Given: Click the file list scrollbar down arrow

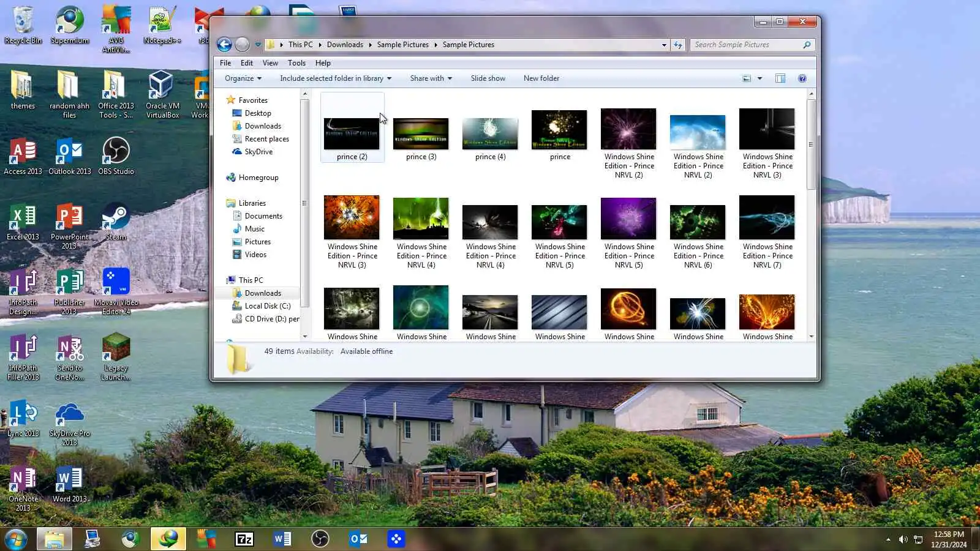Looking at the screenshot, I should tap(812, 336).
